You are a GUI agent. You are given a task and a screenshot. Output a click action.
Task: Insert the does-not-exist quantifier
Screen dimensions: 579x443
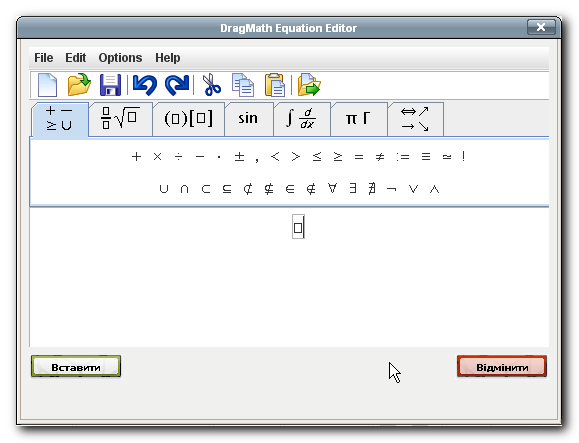[372, 189]
